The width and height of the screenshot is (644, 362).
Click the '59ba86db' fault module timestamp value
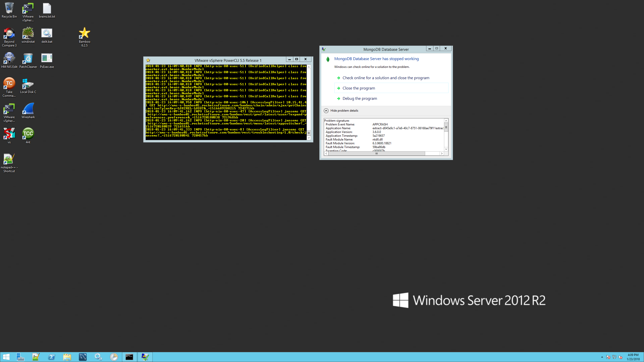point(379,147)
